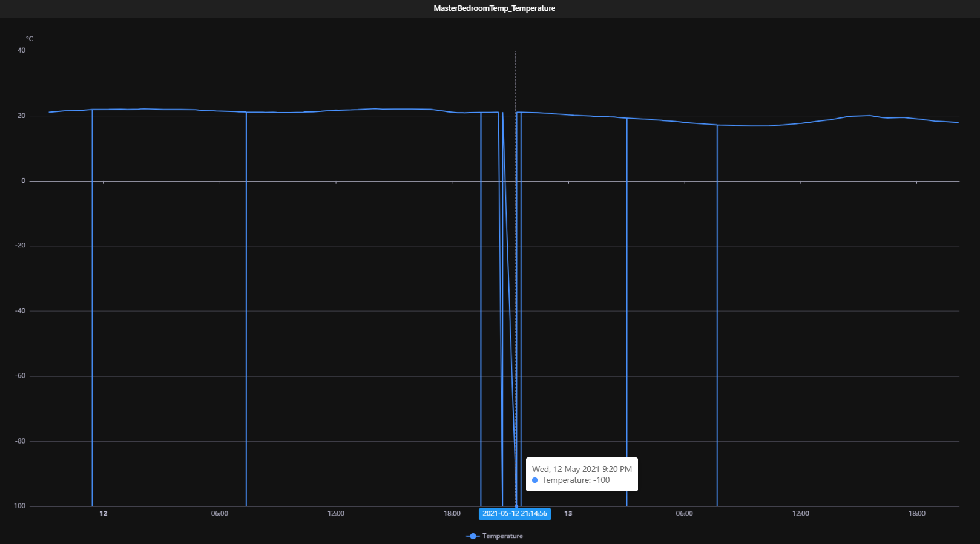Click the -80 label on the y-axis
The image size is (980, 544).
(x=20, y=441)
